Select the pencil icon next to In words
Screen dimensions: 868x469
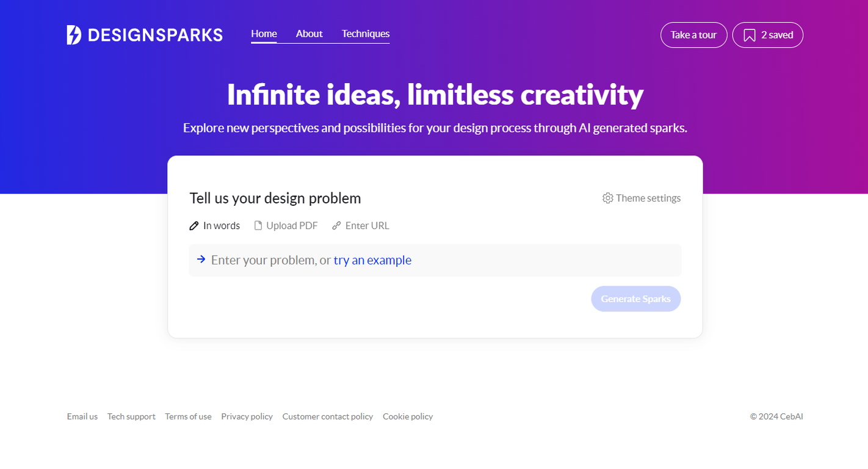tap(194, 225)
